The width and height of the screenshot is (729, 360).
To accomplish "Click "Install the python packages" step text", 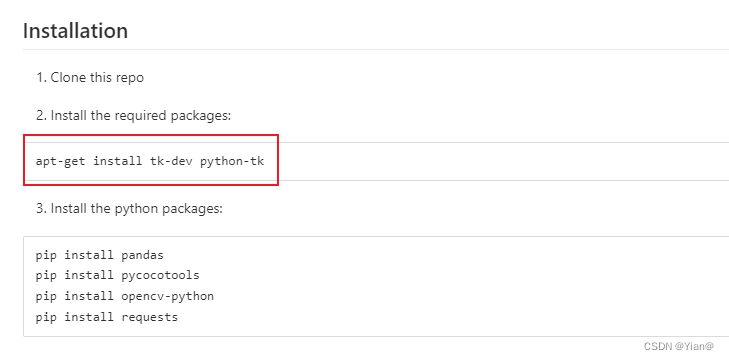I will [x=137, y=208].
